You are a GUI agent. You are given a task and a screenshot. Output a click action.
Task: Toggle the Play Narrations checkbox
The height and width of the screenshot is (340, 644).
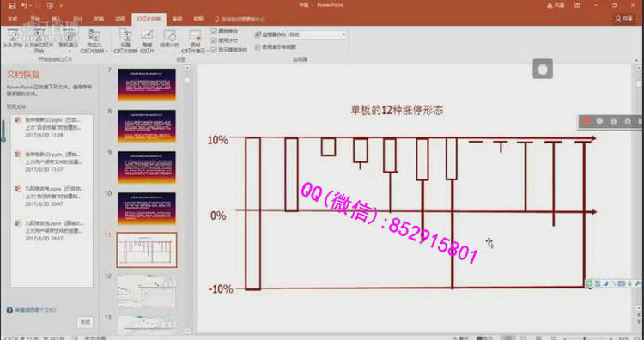tap(214, 31)
